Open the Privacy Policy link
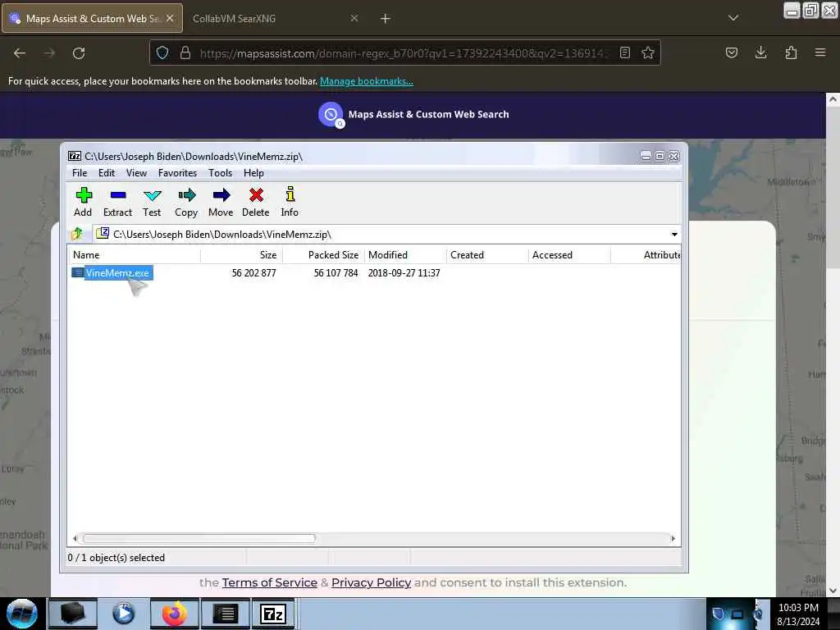Viewport: 840px width, 630px height. (x=372, y=582)
